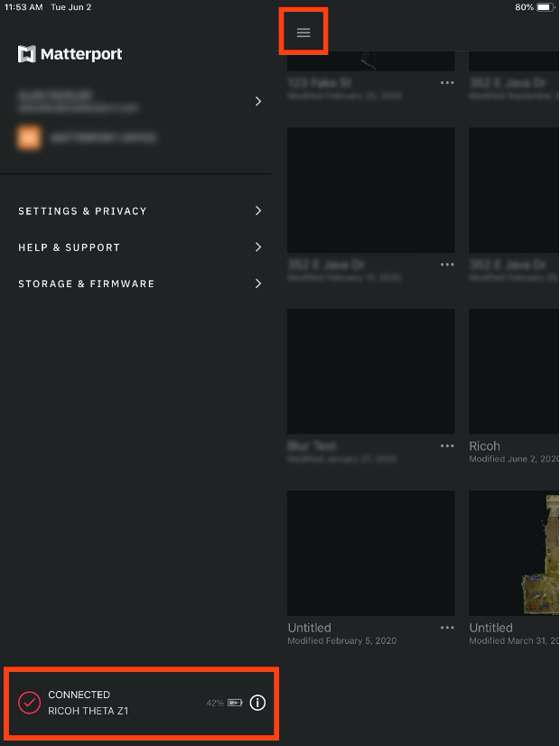Click the Ricoh model title
Image resolution: width=560 pixels, height=746 pixels.
[x=484, y=446]
